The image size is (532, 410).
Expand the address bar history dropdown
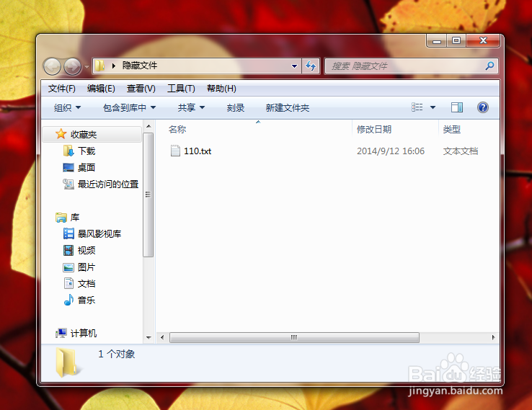[x=294, y=66]
